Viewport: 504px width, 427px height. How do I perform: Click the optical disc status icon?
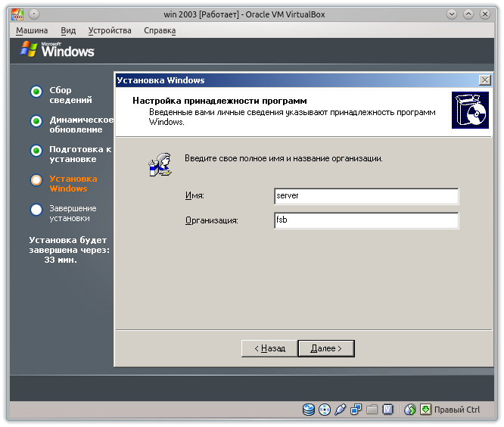click(x=325, y=410)
